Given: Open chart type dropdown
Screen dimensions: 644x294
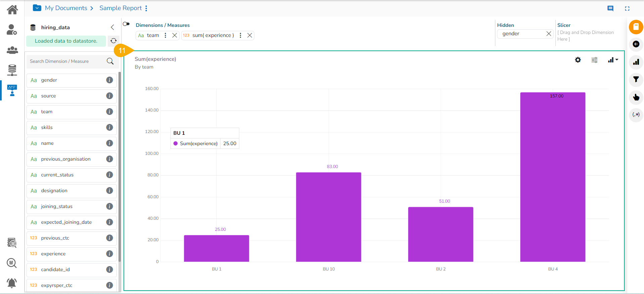Looking at the screenshot, I should (x=613, y=60).
